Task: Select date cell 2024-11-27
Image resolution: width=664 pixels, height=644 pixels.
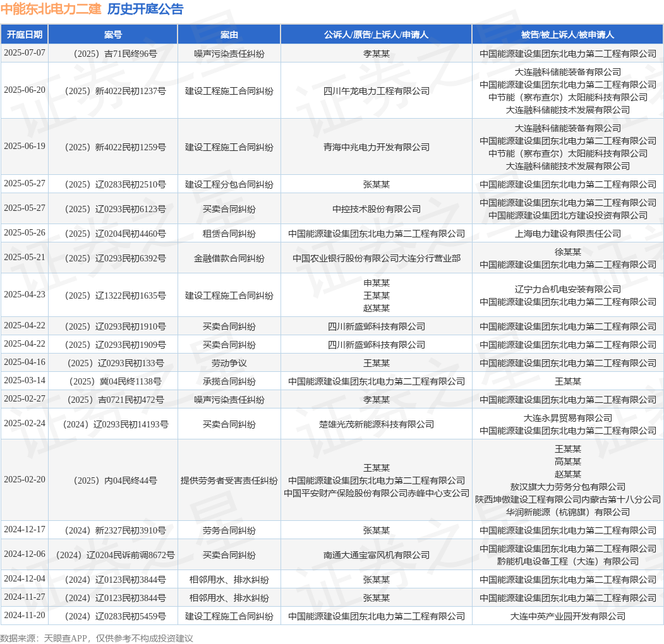Action: [x=25, y=597]
